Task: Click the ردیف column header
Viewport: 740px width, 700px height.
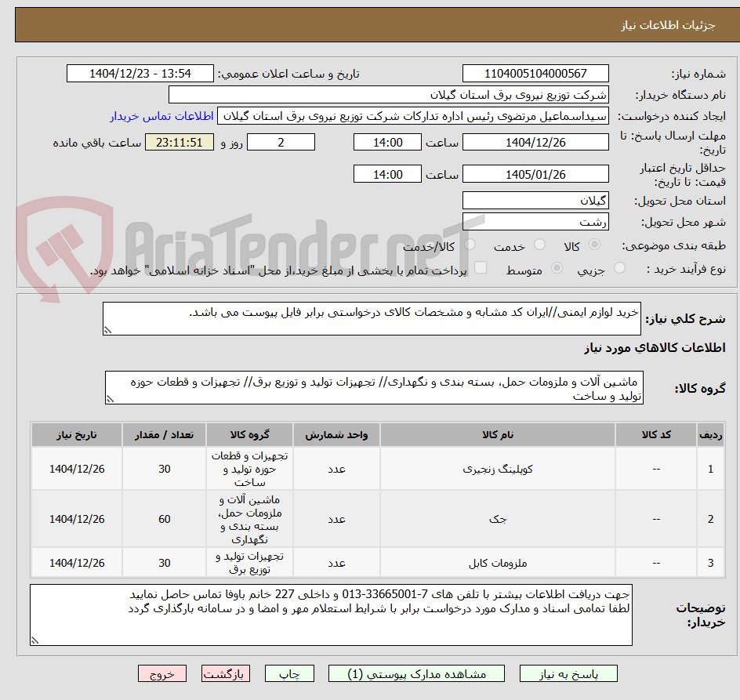Action: click(711, 435)
